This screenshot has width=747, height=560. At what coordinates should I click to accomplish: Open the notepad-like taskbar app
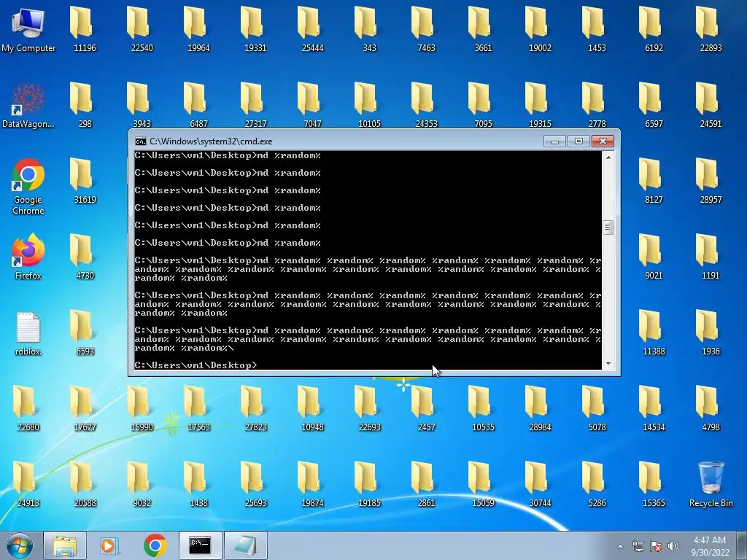[245, 545]
